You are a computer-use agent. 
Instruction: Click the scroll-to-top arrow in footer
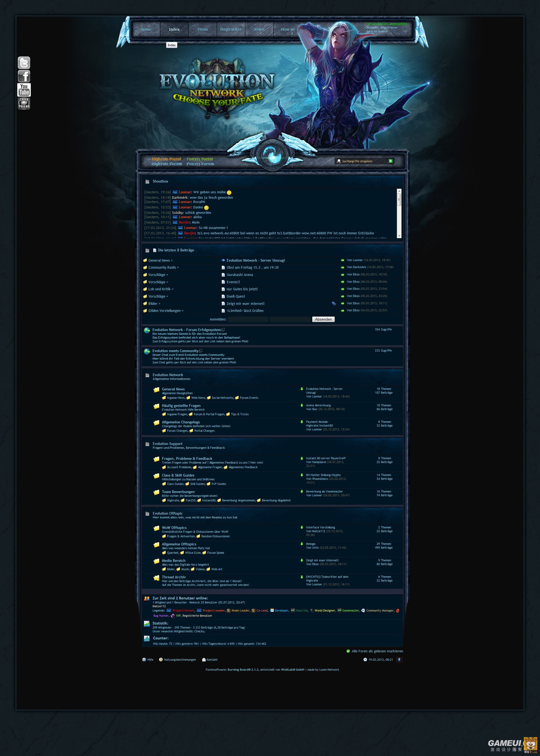[x=399, y=660]
